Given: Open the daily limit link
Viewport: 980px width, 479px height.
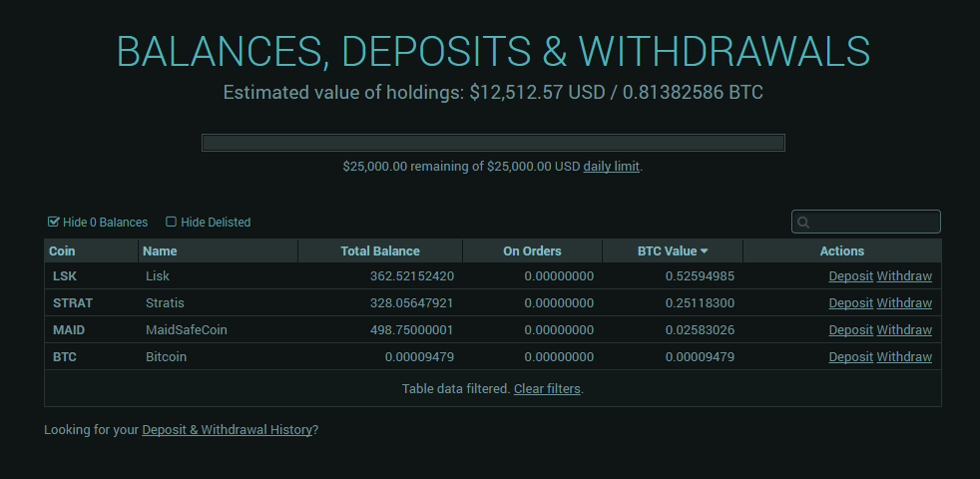Looking at the screenshot, I should tap(611, 167).
